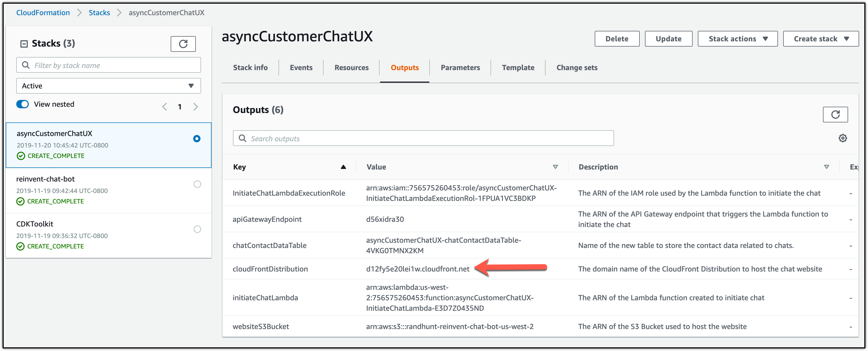The height and width of the screenshot is (351, 868).
Task: Click Value column sort arrow
Action: click(555, 167)
